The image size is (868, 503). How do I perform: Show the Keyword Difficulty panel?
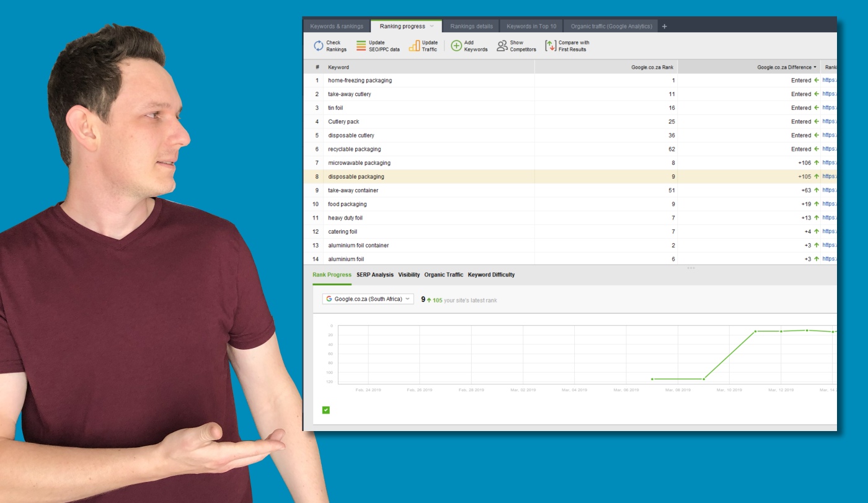click(491, 275)
